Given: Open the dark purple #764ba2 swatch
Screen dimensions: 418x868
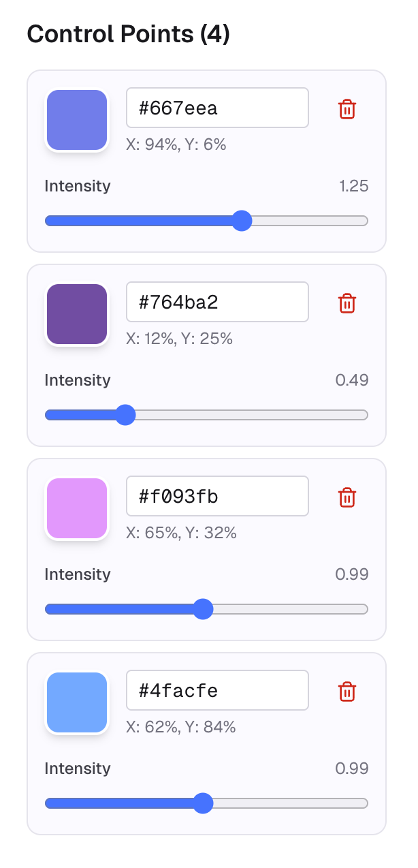Looking at the screenshot, I should [x=77, y=314].
